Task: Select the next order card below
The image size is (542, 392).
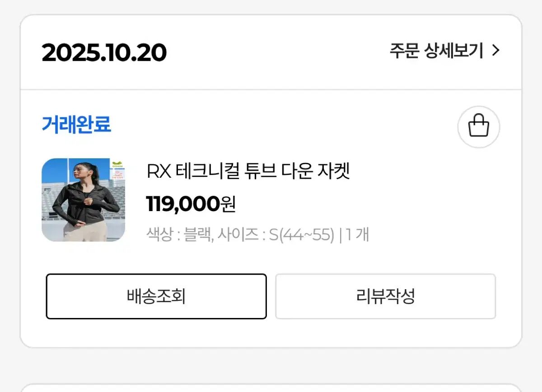Action: (271, 387)
